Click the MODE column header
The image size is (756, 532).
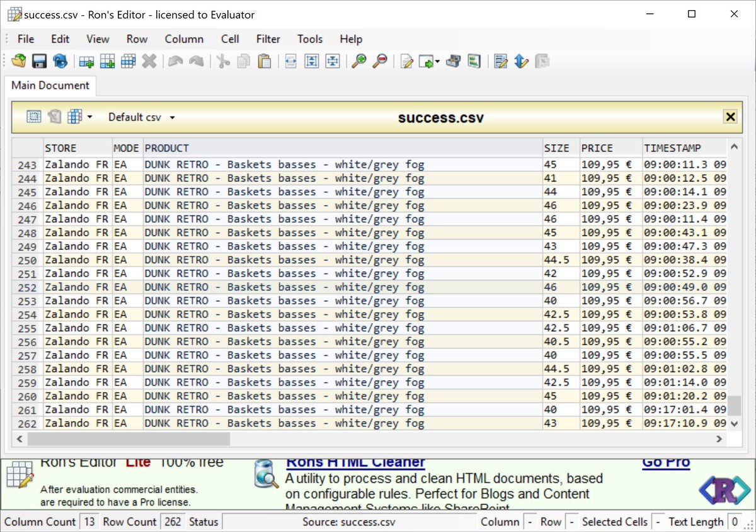128,148
